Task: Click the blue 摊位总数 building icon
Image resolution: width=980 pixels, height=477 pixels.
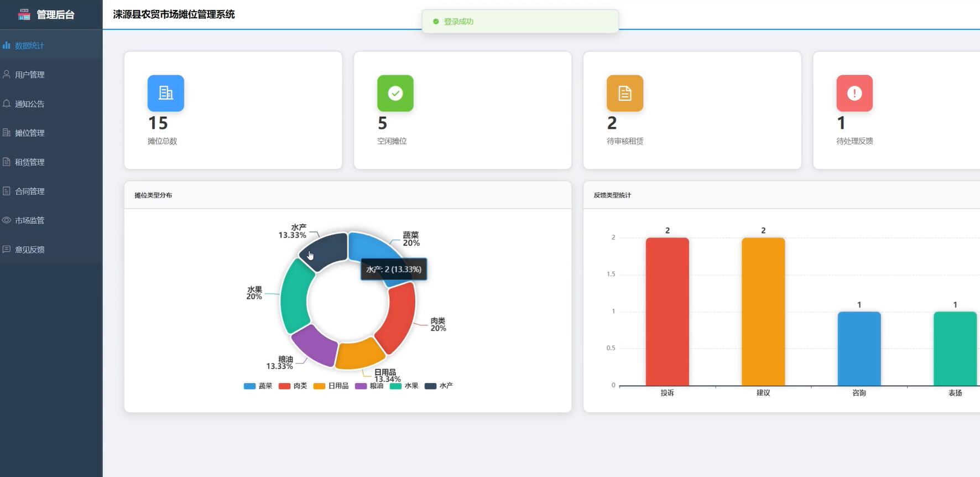Action: 166,93
